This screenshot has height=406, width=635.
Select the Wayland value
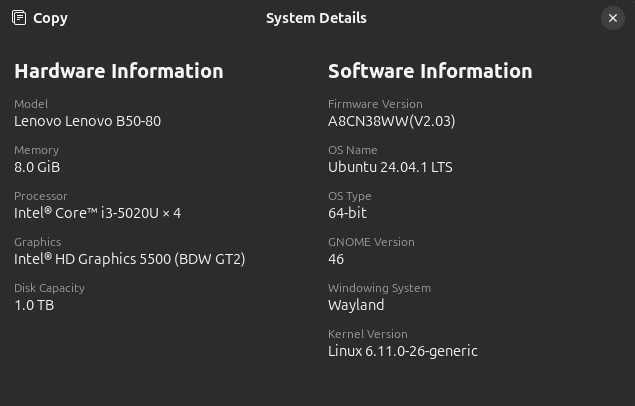[356, 305]
